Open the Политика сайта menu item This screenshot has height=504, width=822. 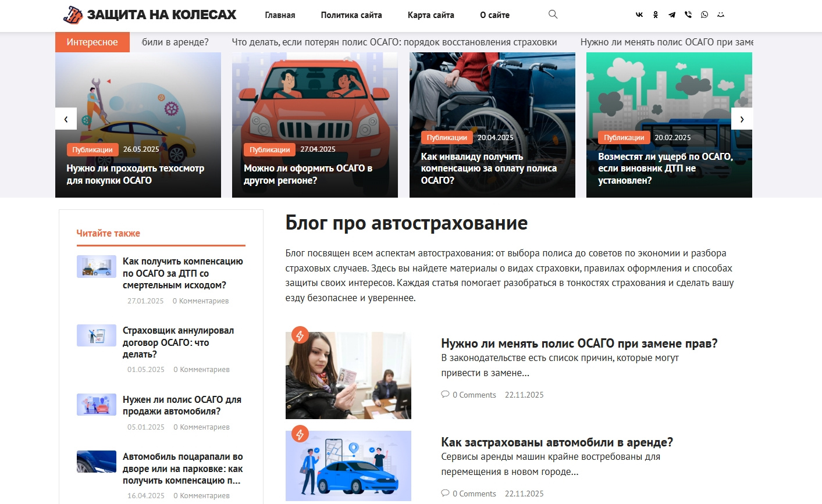coord(351,15)
